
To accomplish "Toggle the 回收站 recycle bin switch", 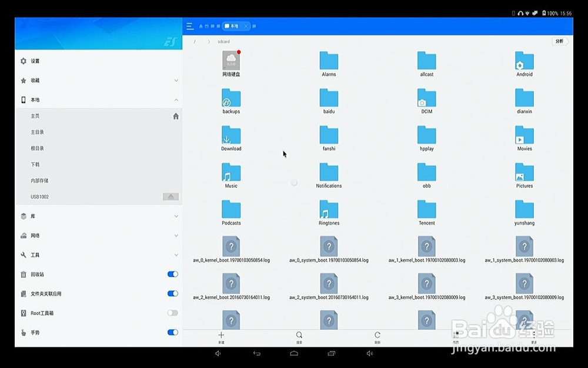I will (172, 274).
